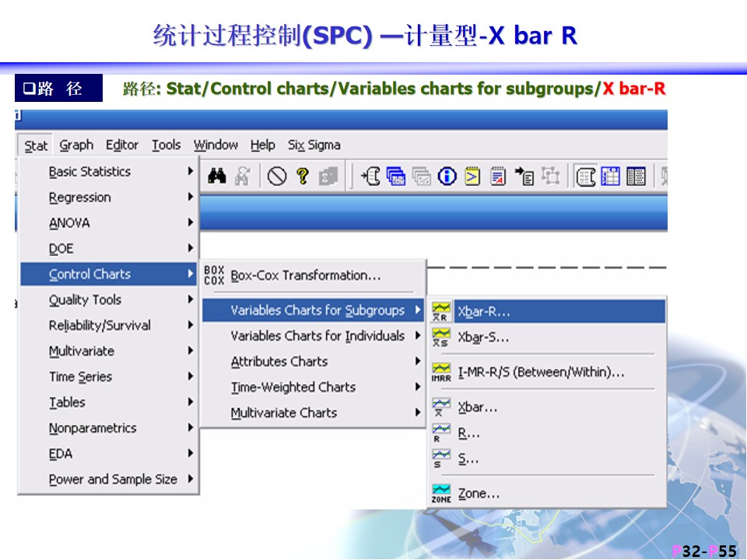747x560 pixels.
Task: Expand the Attributes Charts submenu
Action: (x=418, y=362)
